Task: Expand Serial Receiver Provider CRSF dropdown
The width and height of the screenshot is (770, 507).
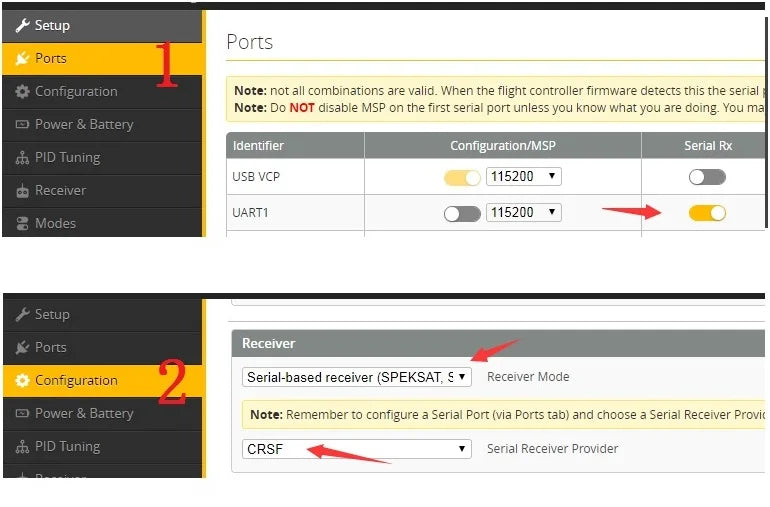Action: [x=356, y=449]
